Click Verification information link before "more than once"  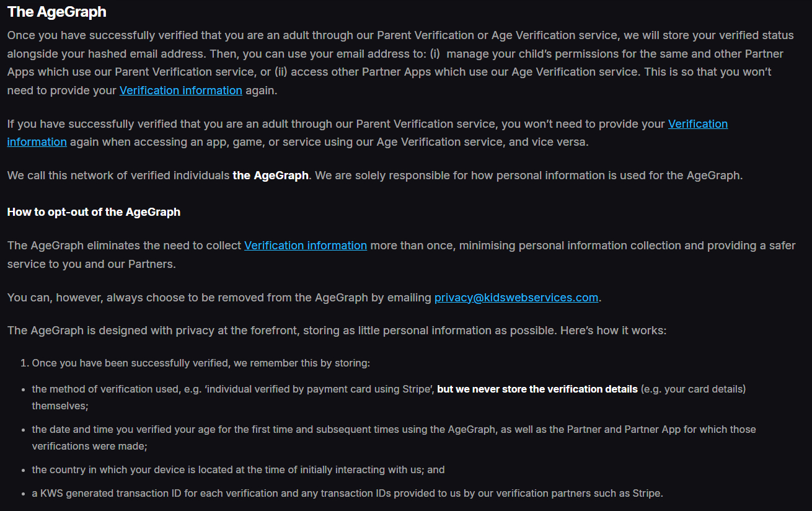click(x=305, y=246)
